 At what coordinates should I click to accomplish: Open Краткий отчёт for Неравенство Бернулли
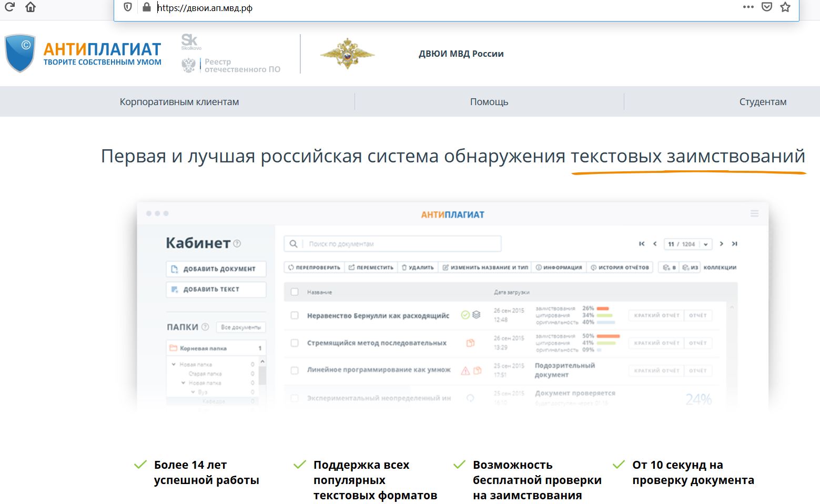[656, 315]
